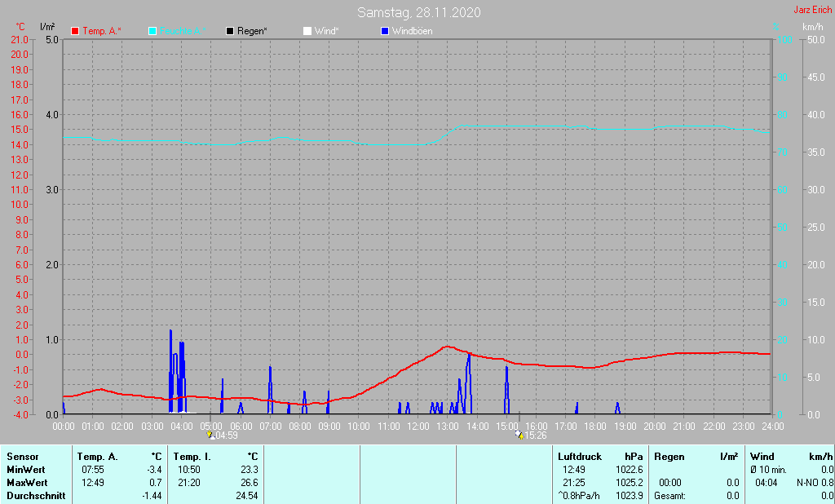Click the red Temp. A. legend square
This screenshot has height=504, width=835.
(x=76, y=31)
